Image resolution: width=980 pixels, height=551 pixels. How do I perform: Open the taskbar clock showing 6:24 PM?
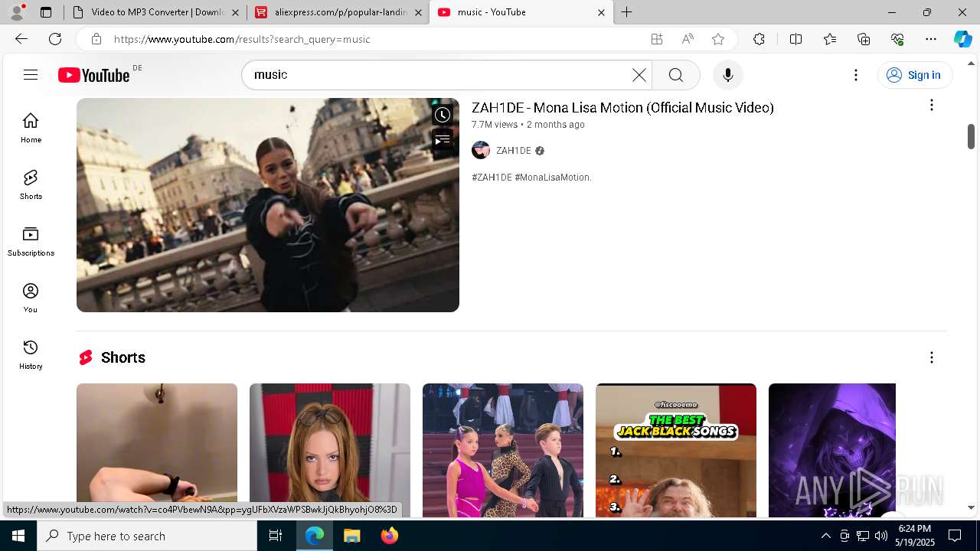click(915, 536)
